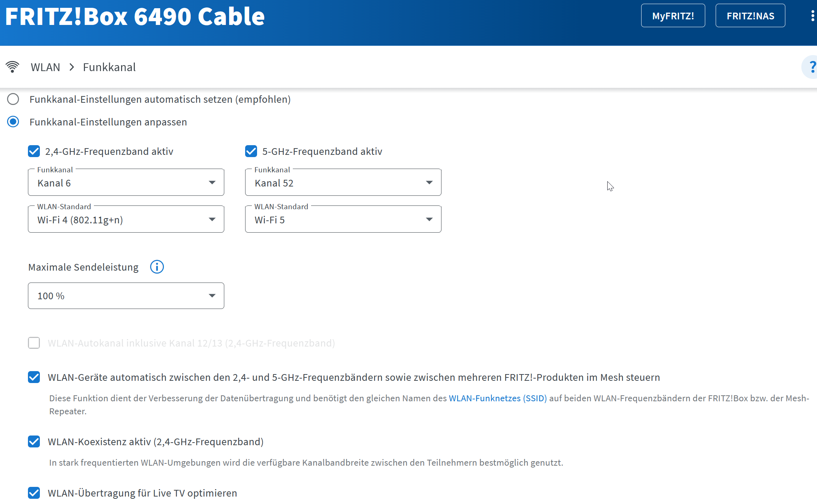Toggle Mesh band steering checkbox
This screenshot has height=504, width=817.
click(x=34, y=377)
